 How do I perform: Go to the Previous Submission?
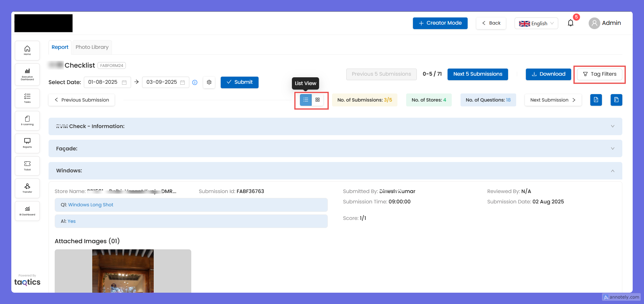pos(82,100)
